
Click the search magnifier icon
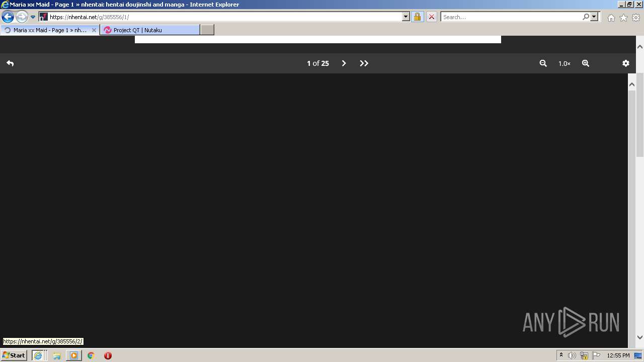tap(586, 17)
